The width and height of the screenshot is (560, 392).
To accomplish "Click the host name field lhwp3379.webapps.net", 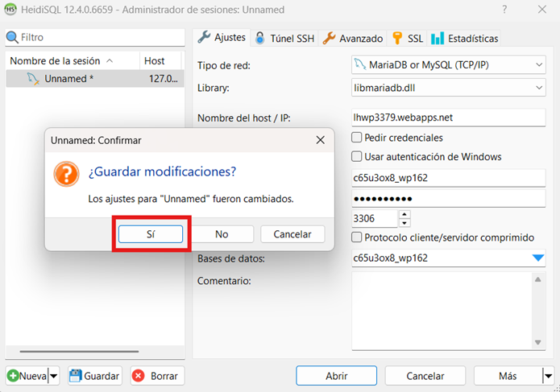I will 449,118.
